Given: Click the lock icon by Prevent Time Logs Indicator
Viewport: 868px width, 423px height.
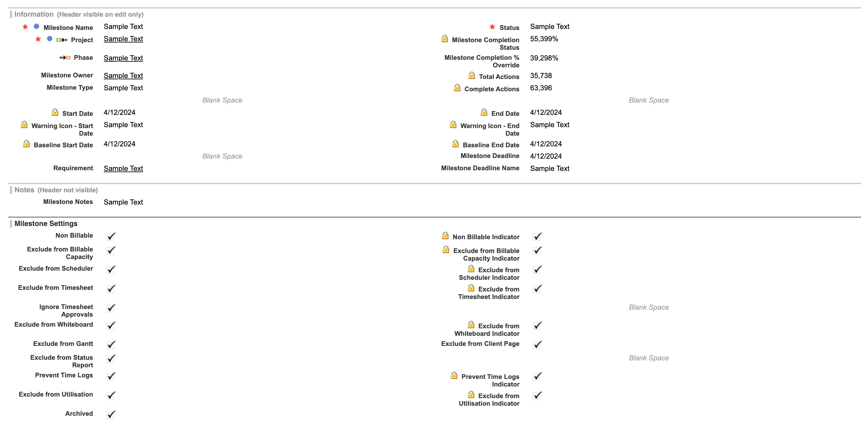Looking at the screenshot, I should point(454,375).
